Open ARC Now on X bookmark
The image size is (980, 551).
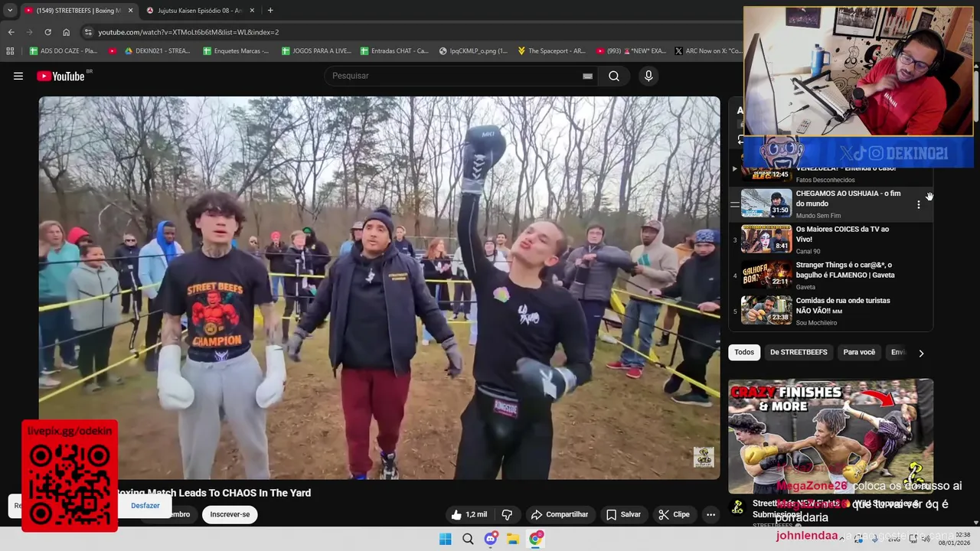click(x=708, y=51)
